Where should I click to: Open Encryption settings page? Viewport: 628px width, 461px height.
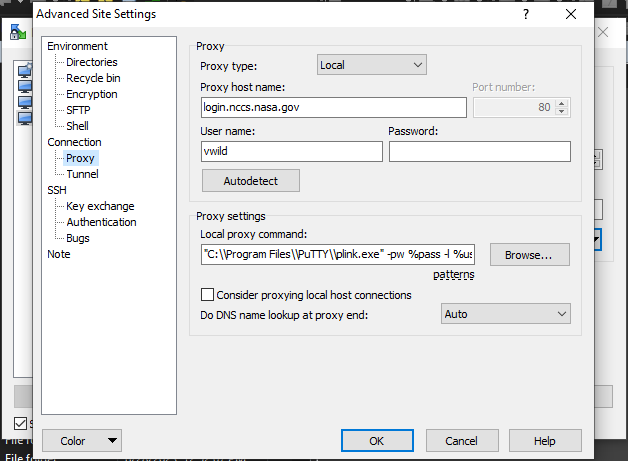click(91, 94)
